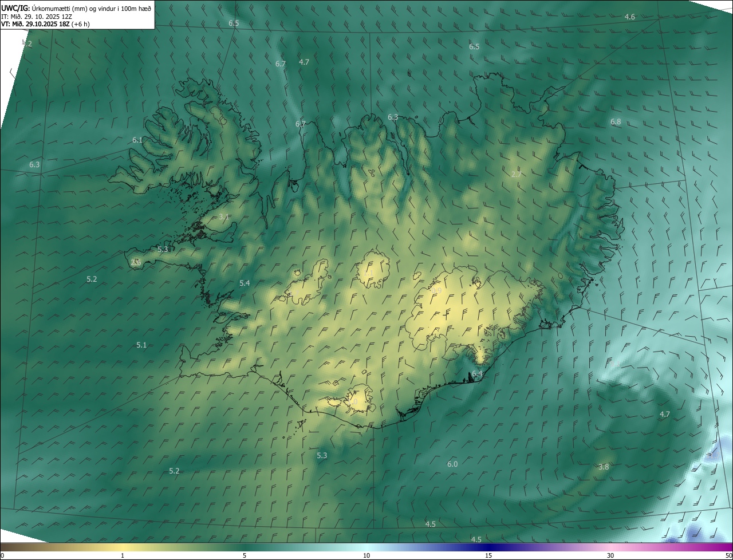Screen dimensions: 733x560
Task: Click the upper 4.5 value near the bottom
Action: (x=430, y=524)
